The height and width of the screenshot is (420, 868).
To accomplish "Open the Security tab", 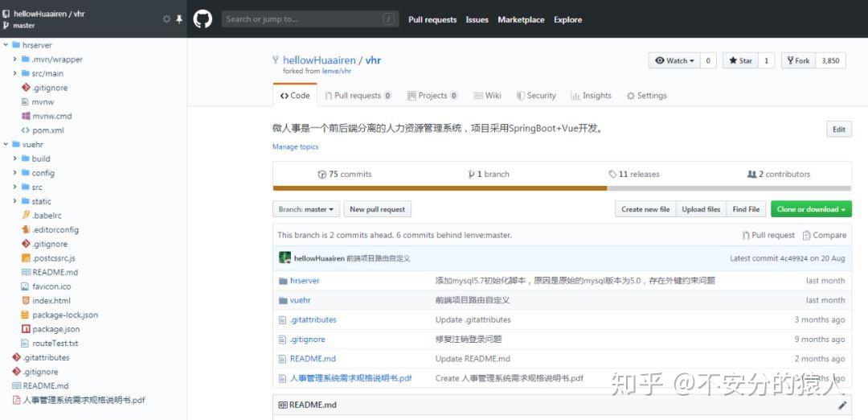I will [536, 95].
